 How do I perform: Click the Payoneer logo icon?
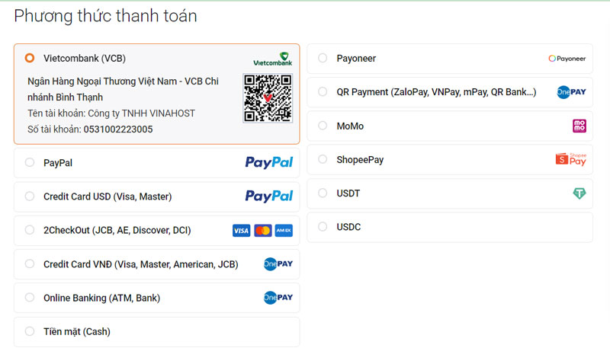point(567,59)
